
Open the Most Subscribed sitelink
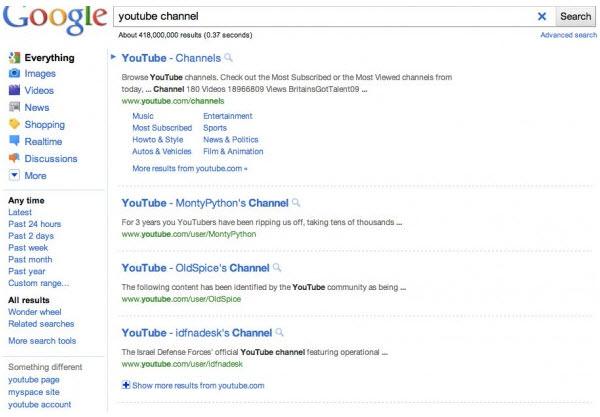[x=162, y=128]
